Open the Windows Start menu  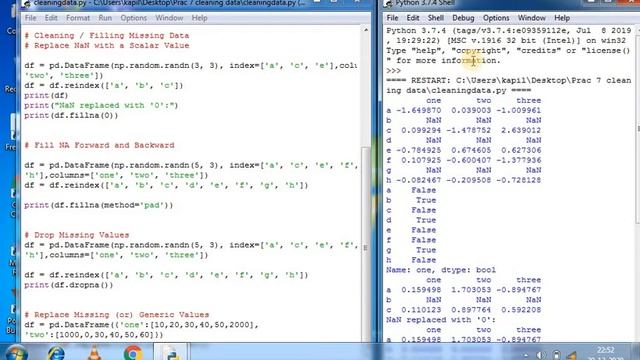pos(16,353)
